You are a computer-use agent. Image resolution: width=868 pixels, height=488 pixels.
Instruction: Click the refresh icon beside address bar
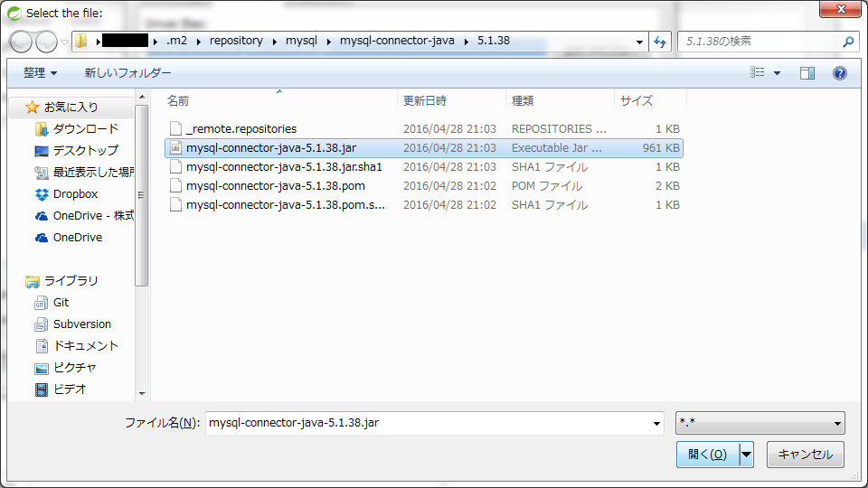pos(660,42)
